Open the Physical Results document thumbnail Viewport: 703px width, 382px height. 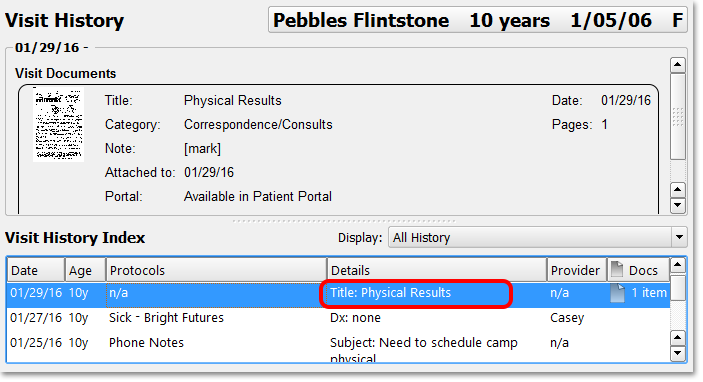click(58, 124)
